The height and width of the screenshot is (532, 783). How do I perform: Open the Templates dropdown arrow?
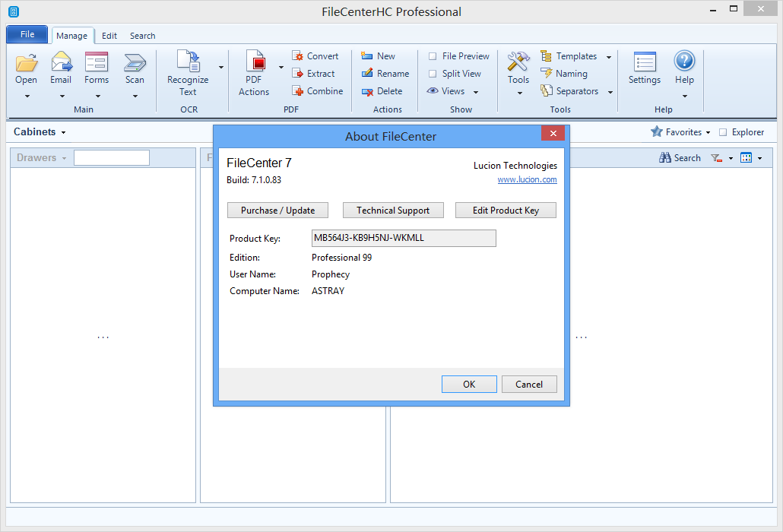click(609, 58)
